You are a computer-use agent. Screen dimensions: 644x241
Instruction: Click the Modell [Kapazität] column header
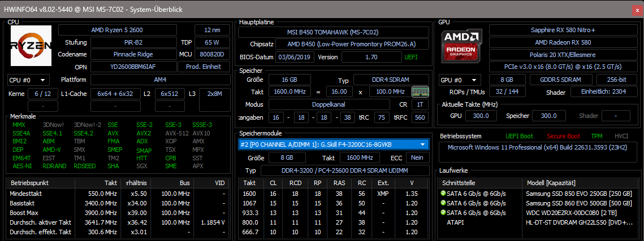pos(579,183)
